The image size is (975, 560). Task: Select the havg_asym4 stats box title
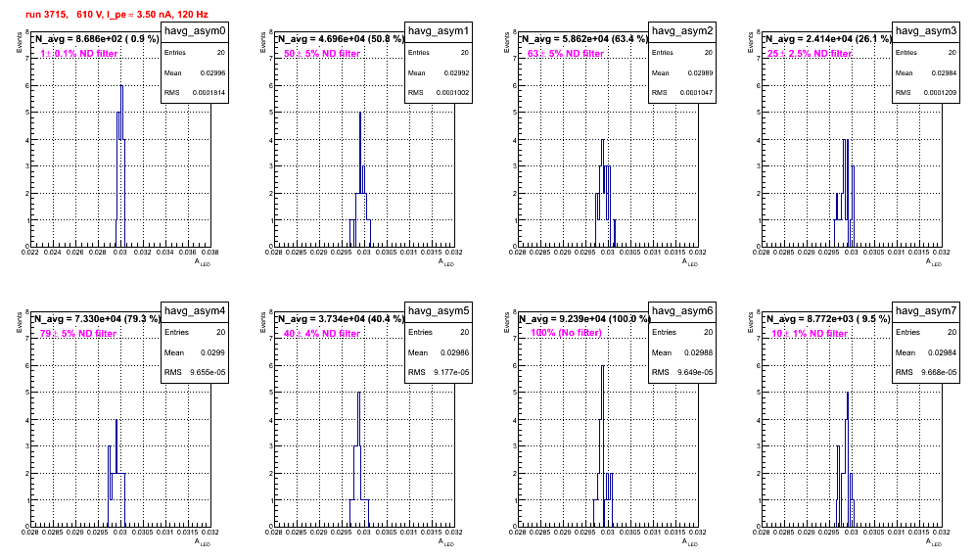tap(195, 311)
